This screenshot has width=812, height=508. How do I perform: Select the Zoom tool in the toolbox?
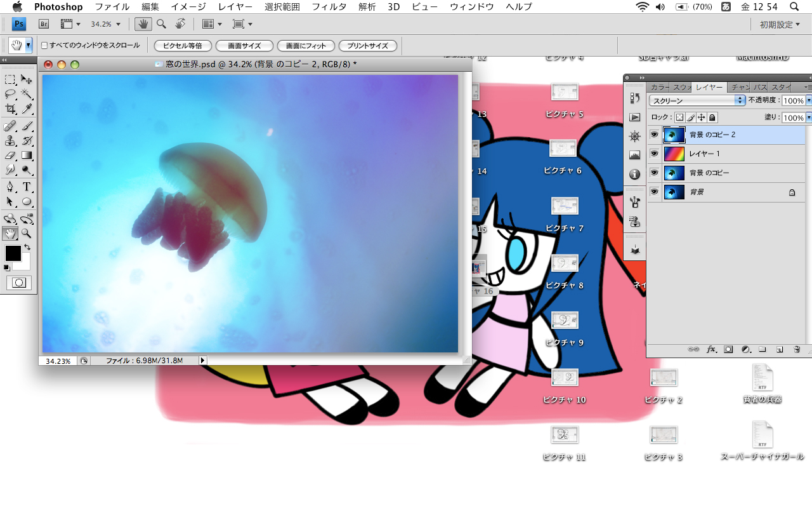tap(27, 234)
